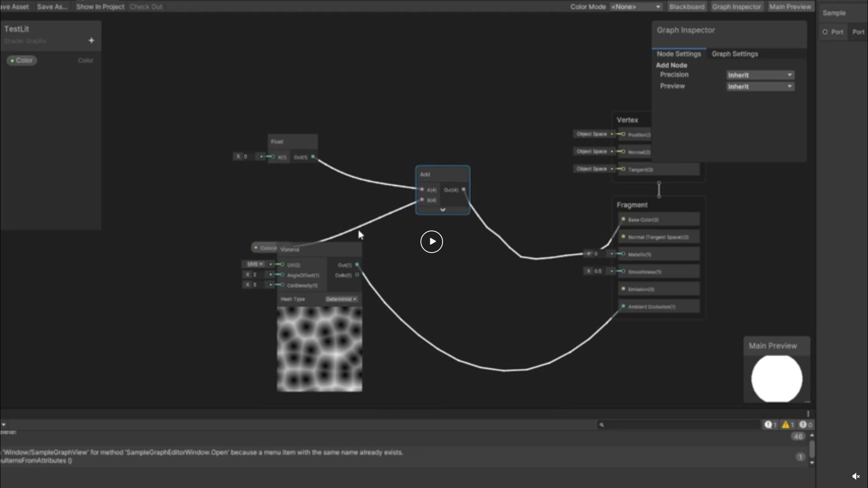The height and width of the screenshot is (488, 868).
Task: Open the Hash Type Deterministic dropdown
Action: coord(340,299)
